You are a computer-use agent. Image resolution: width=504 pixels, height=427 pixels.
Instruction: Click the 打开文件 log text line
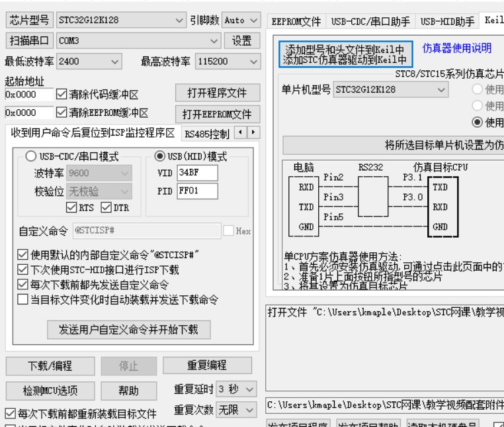(x=386, y=312)
